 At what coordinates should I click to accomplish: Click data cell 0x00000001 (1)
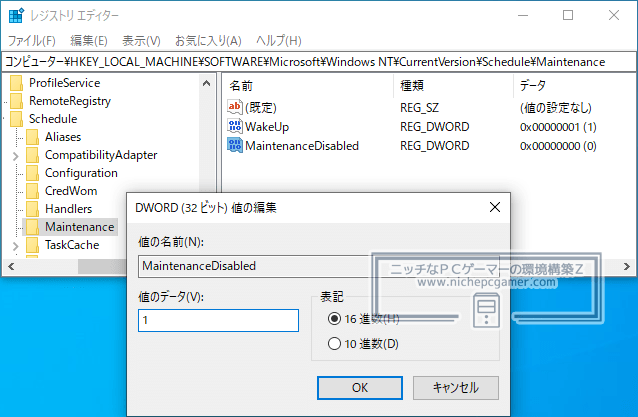pyautogui.click(x=558, y=127)
